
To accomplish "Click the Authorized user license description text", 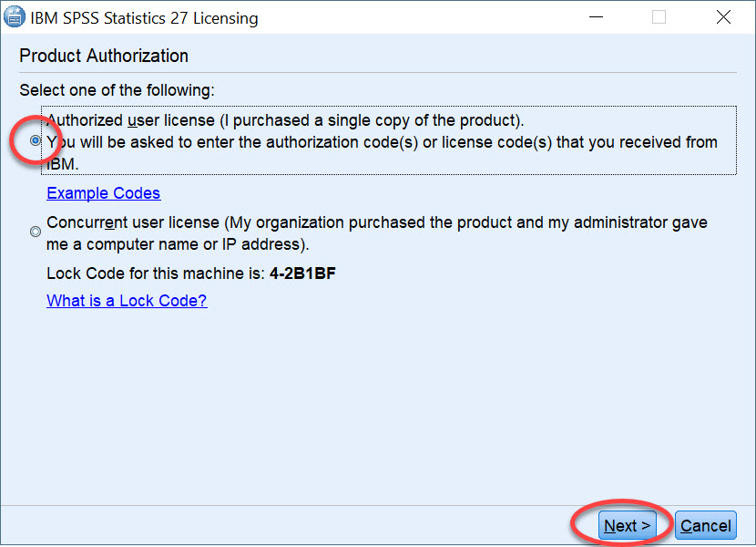I will point(389,142).
